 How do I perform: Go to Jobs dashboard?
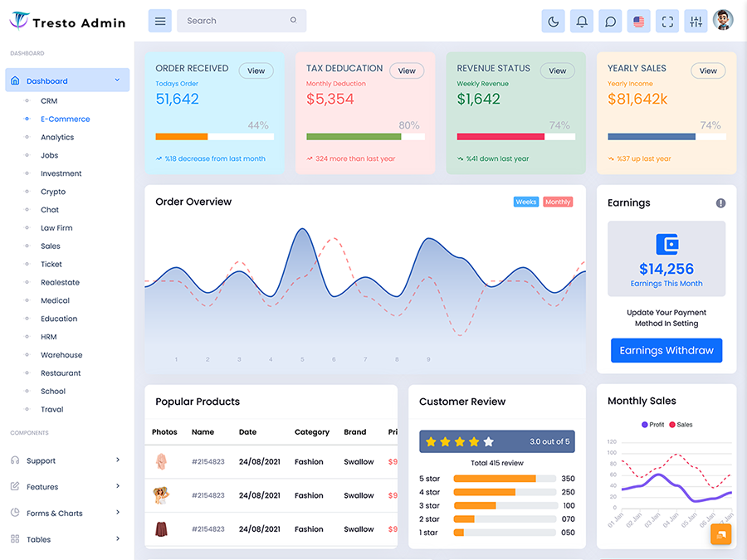[x=50, y=155]
